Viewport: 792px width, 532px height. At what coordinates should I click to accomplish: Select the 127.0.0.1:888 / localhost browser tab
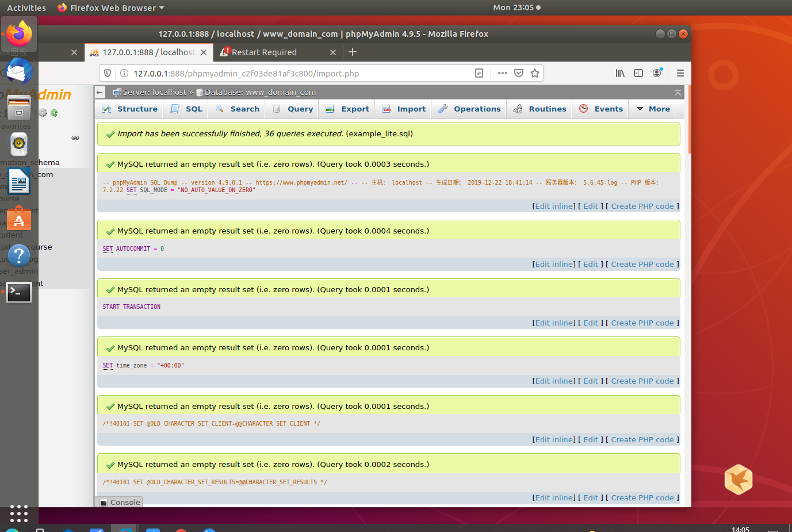pos(148,52)
